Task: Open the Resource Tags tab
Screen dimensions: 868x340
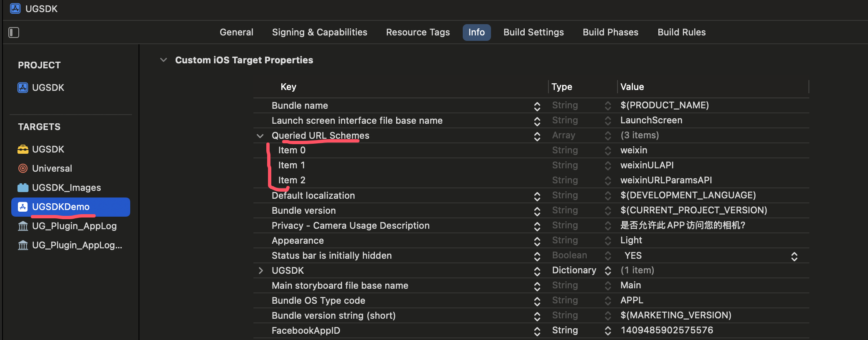Action: [418, 32]
